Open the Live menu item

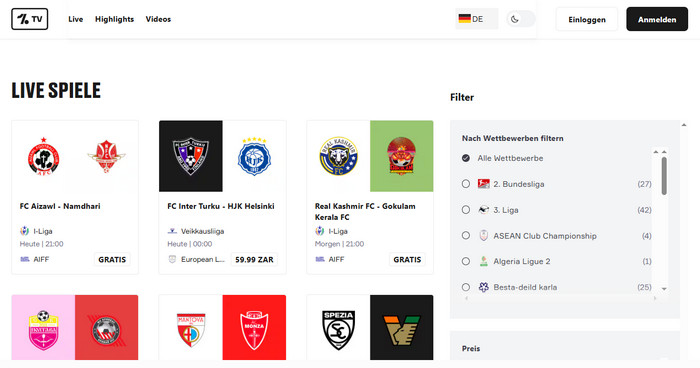75,19
